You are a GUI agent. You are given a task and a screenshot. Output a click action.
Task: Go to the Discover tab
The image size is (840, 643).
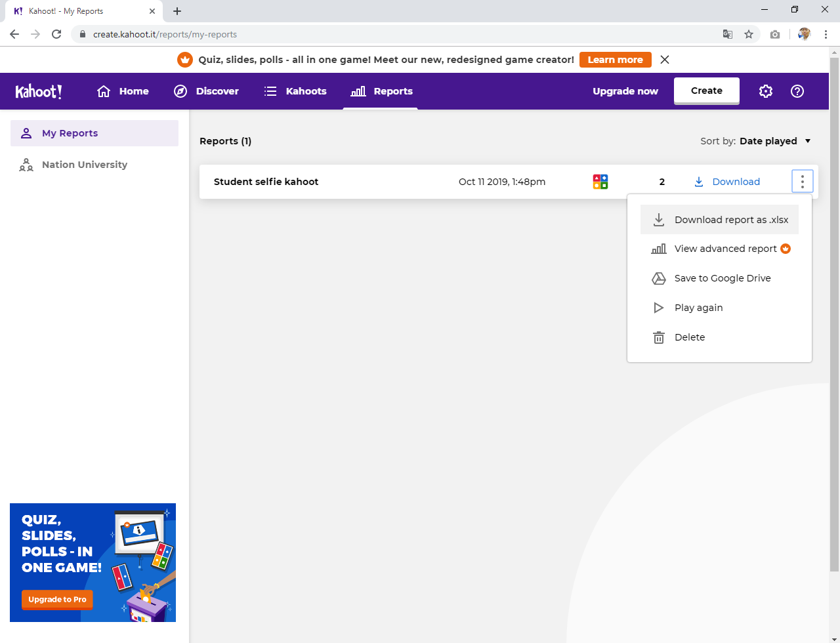click(206, 91)
